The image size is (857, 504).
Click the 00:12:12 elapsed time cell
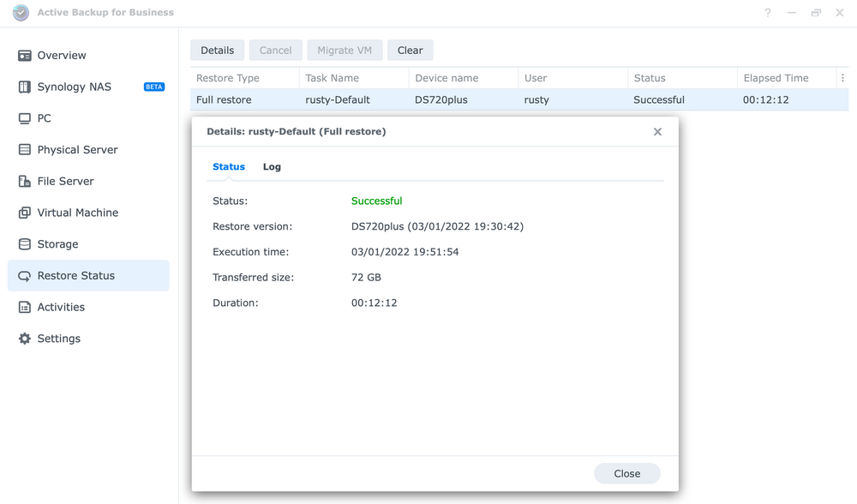tap(765, 100)
